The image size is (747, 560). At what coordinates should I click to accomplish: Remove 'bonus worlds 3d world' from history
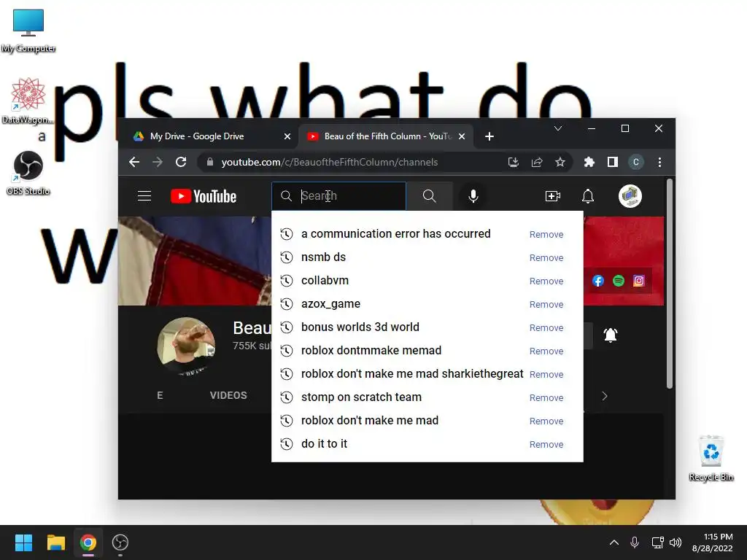pyautogui.click(x=546, y=327)
